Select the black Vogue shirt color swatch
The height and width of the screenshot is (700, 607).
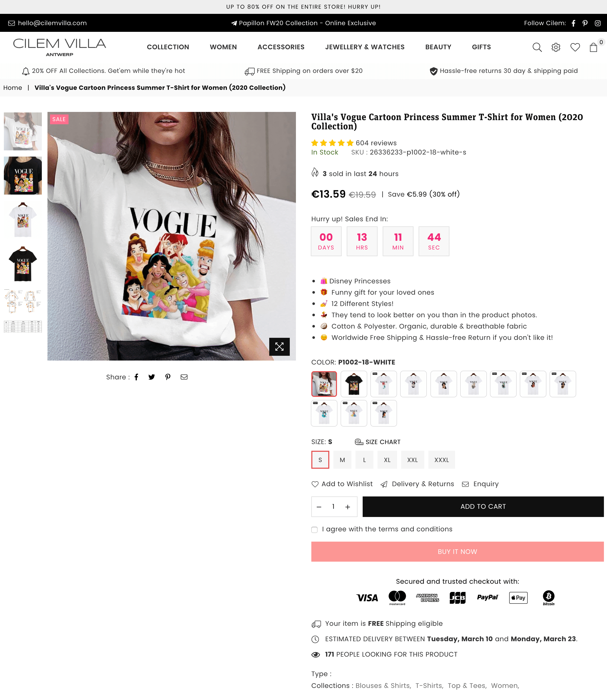(x=354, y=384)
